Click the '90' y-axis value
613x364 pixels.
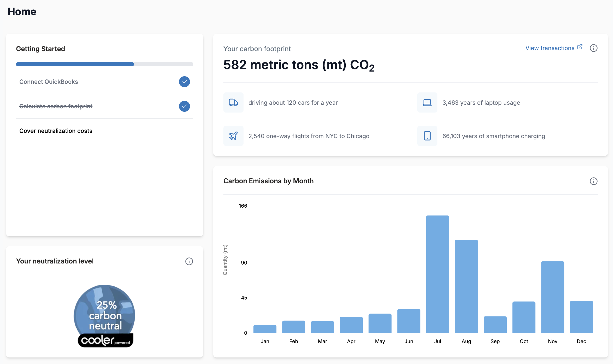pyautogui.click(x=244, y=263)
